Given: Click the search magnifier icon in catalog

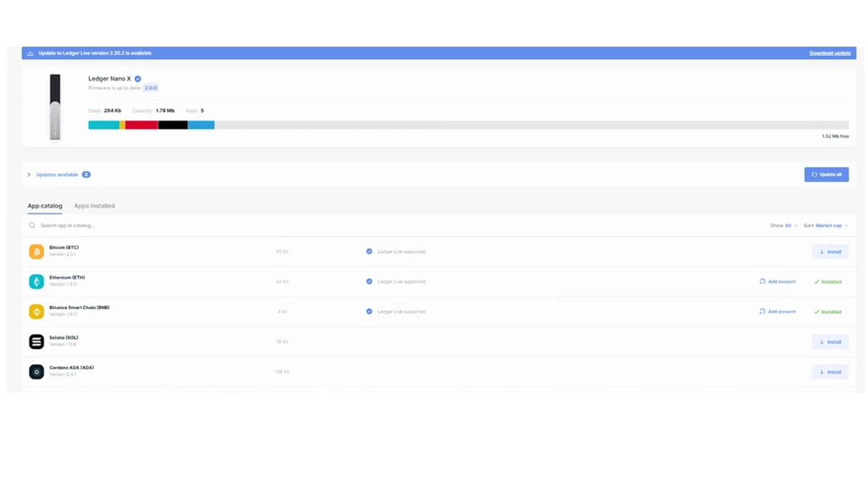Looking at the screenshot, I should [32, 226].
